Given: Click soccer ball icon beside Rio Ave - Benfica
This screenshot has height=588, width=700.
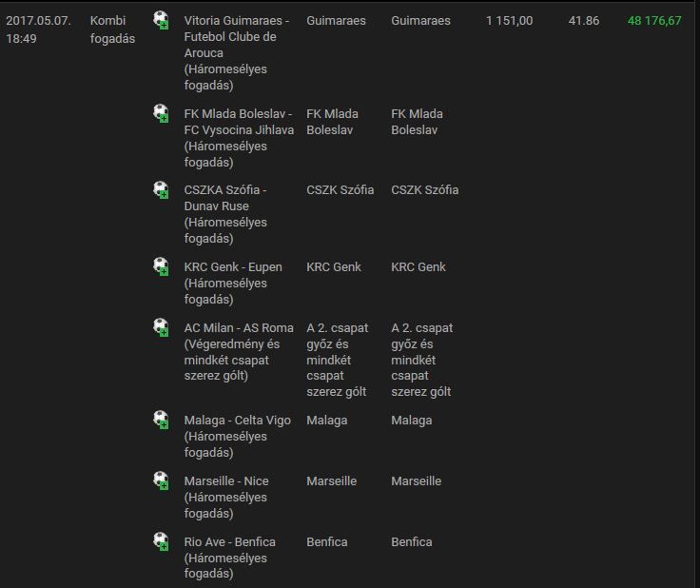Looking at the screenshot, I should pos(161,541).
